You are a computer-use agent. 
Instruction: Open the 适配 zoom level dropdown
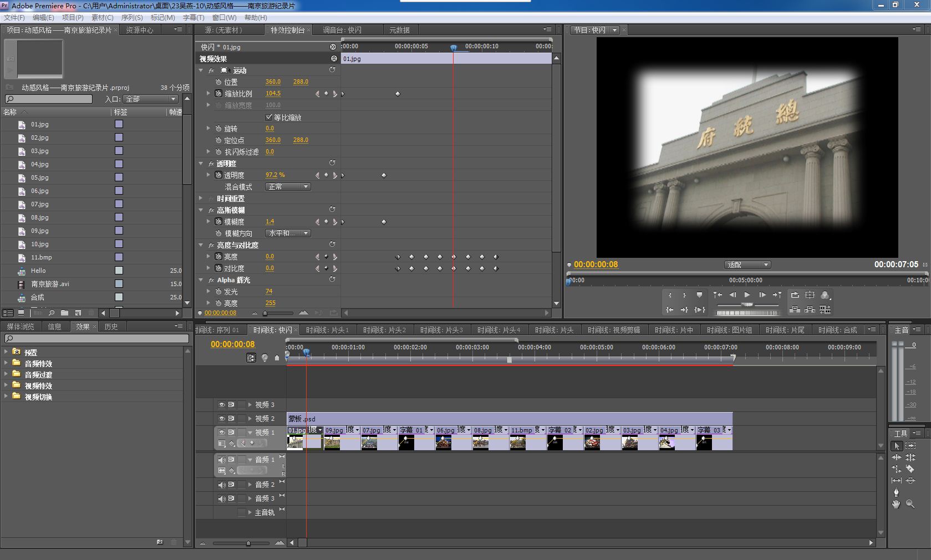[x=747, y=265]
